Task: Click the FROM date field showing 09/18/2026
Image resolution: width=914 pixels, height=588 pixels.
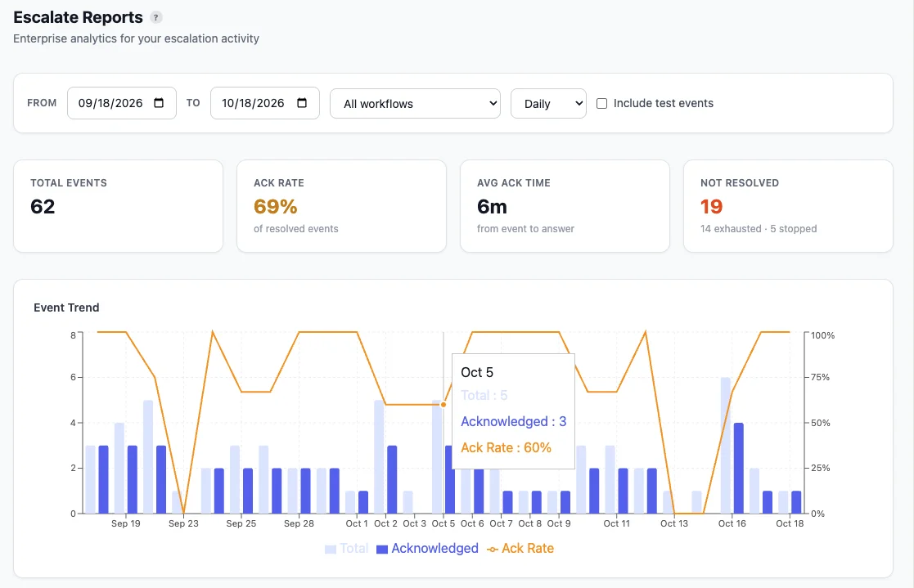Action: tap(122, 103)
